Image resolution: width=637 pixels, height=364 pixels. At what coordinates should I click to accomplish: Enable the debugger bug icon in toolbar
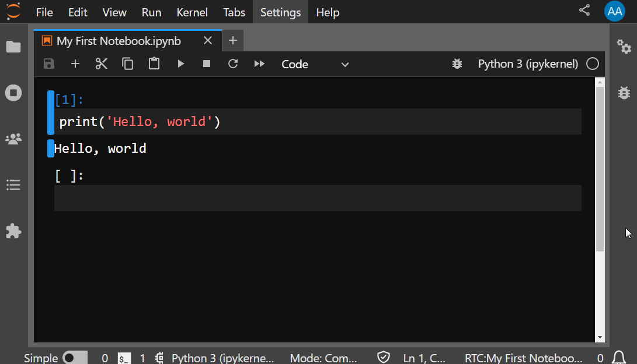tap(457, 64)
